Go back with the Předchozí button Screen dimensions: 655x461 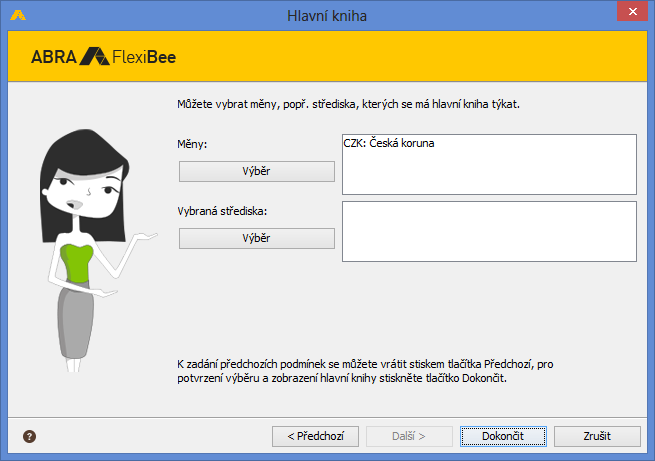pos(315,436)
